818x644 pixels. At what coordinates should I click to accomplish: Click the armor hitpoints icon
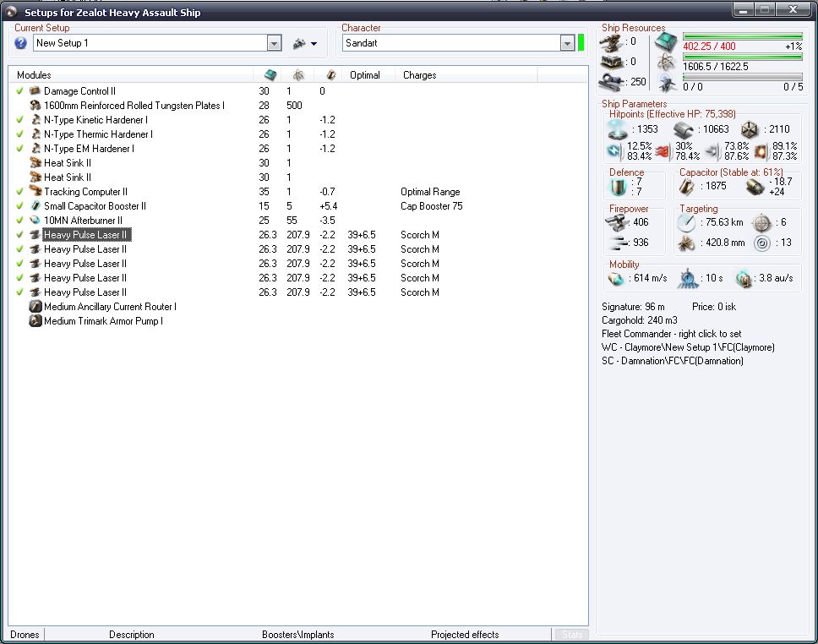(x=683, y=129)
